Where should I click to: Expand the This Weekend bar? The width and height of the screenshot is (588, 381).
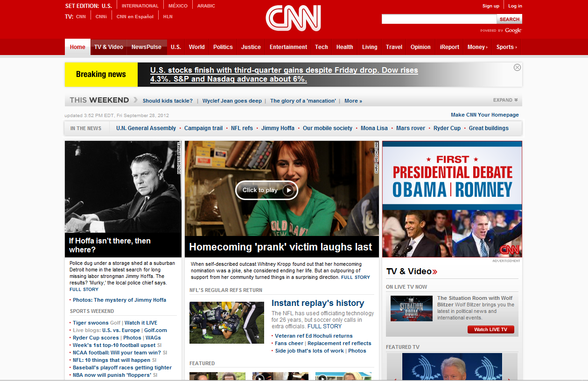[x=505, y=100]
